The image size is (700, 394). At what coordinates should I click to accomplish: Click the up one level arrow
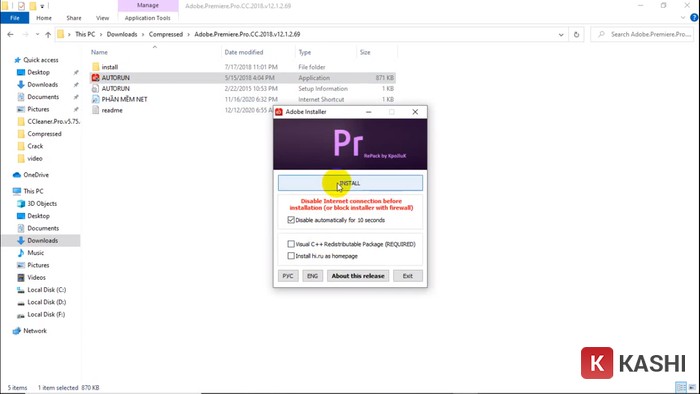[x=48, y=34]
